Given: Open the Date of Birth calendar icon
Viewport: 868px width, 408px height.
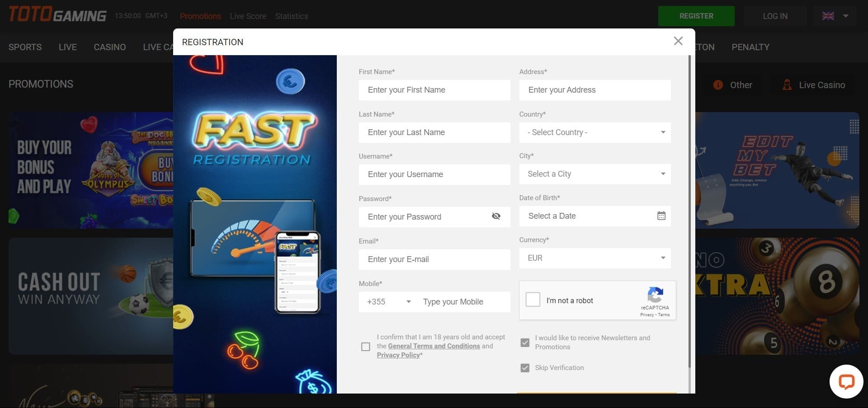Looking at the screenshot, I should 661,216.
